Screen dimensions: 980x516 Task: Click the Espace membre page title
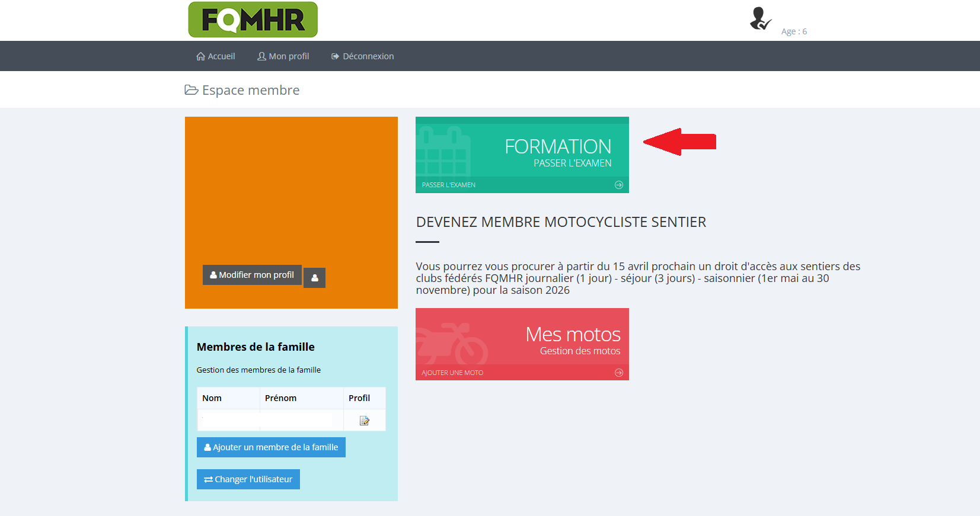(251, 90)
